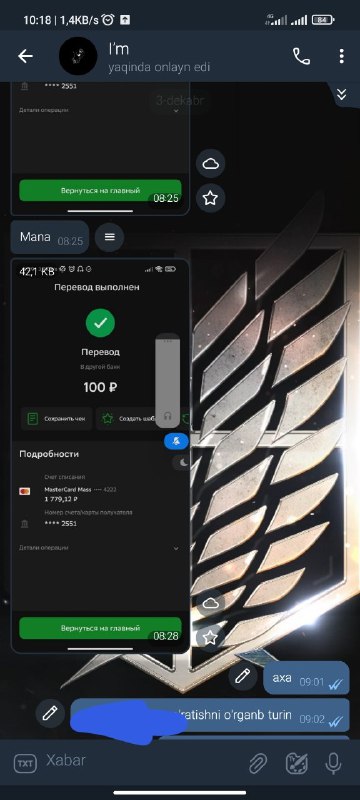Star the upper receipt image message
The height and width of the screenshot is (800, 360).
click(211, 198)
